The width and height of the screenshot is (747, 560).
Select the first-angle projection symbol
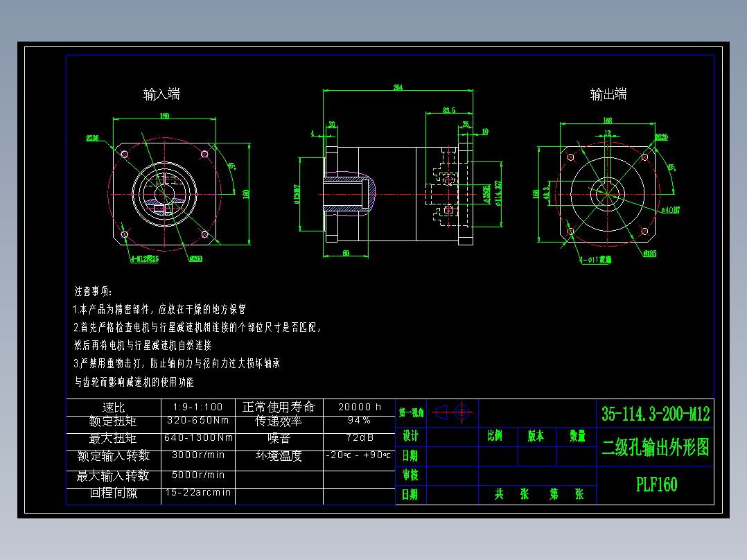coord(450,412)
